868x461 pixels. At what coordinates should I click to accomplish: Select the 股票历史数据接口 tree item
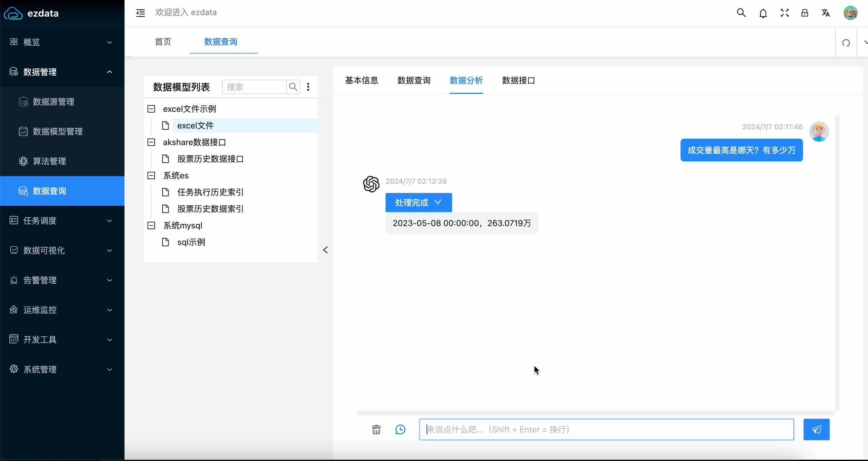pos(210,159)
